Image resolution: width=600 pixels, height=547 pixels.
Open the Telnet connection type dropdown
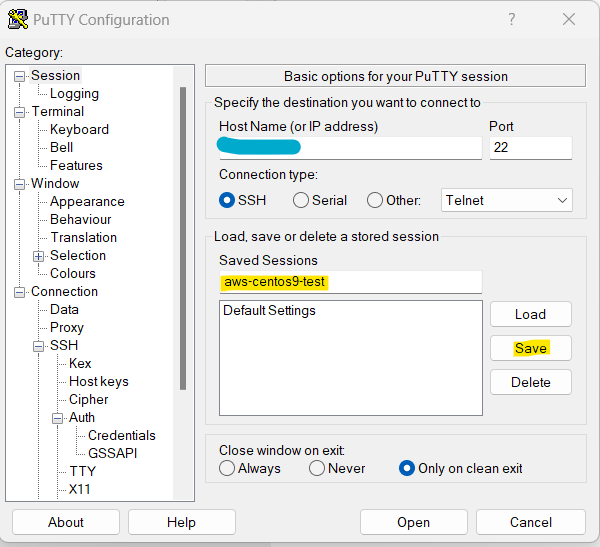tap(507, 200)
